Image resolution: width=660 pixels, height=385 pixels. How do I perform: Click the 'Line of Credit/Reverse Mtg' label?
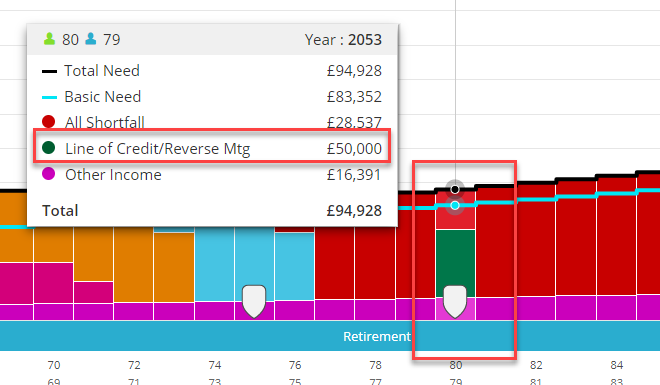pyautogui.click(x=158, y=149)
